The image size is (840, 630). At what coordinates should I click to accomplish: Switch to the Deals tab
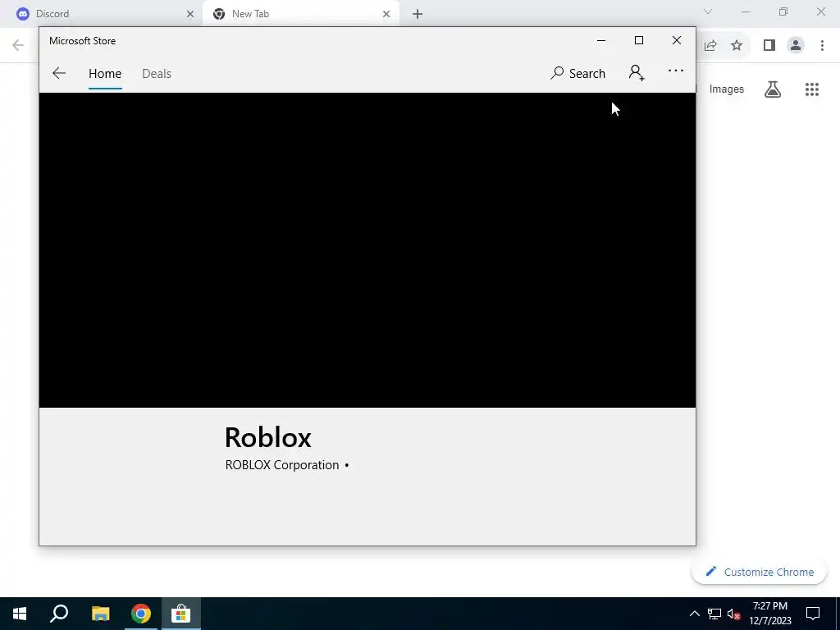pos(157,73)
